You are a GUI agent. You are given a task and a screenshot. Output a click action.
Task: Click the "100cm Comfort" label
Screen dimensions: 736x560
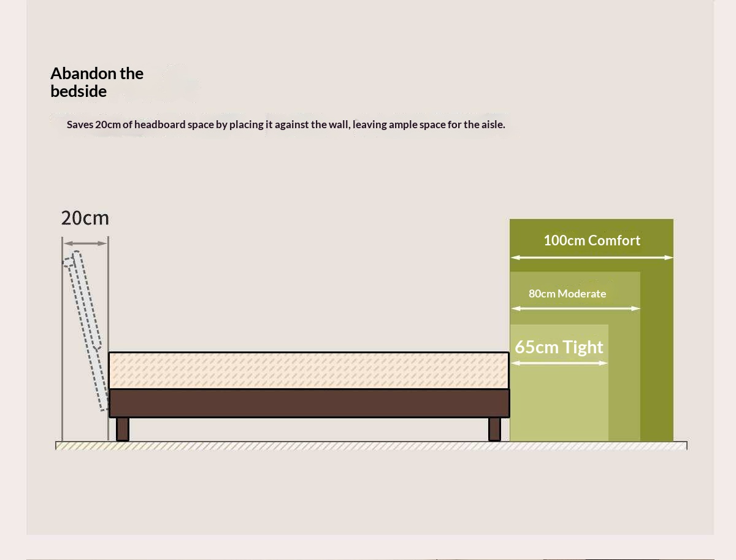[592, 240]
